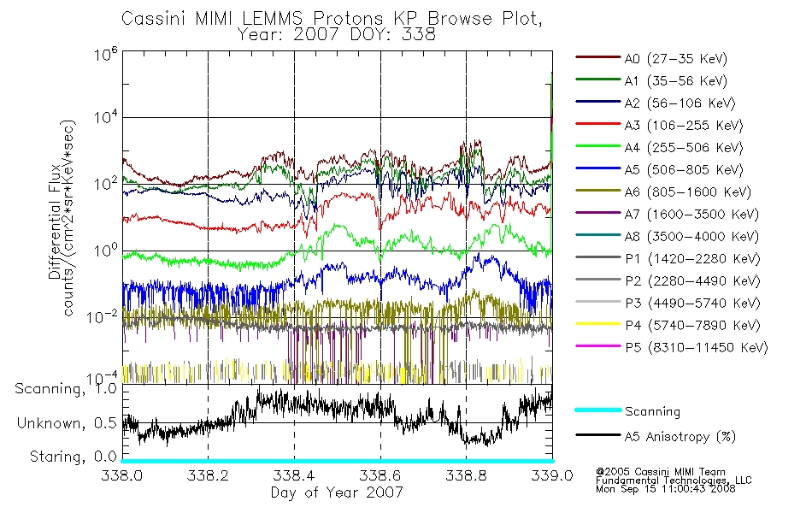812x513 pixels.
Task: Click the A1 (35-56 KeV) legend label
Action: tap(676, 81)
